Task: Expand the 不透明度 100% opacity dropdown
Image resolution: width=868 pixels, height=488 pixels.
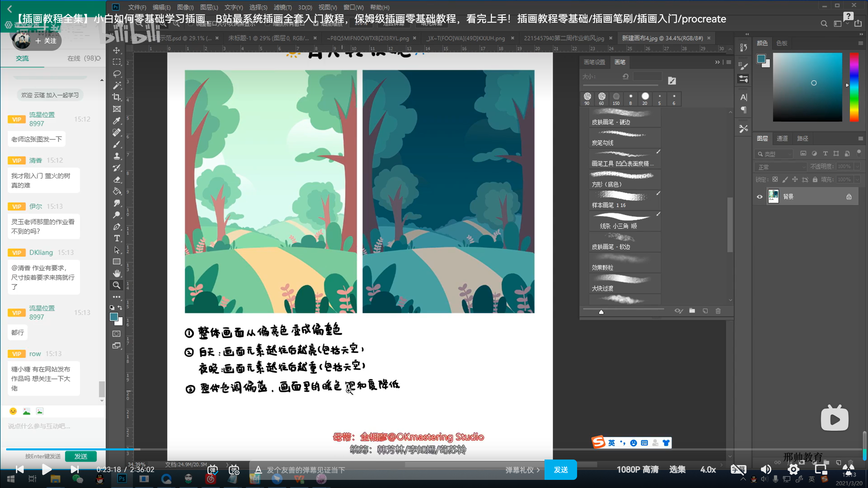Action: [x=857, y=166]
